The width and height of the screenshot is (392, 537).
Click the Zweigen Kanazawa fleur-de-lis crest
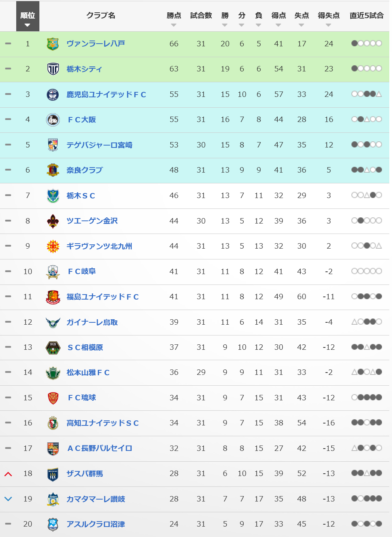tap(53, 221)
